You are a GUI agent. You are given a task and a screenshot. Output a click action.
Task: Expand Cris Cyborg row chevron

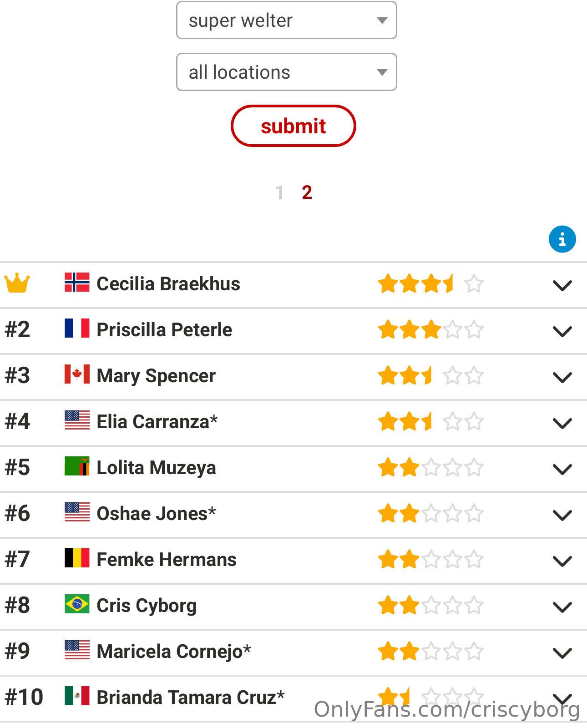(562, 607)
